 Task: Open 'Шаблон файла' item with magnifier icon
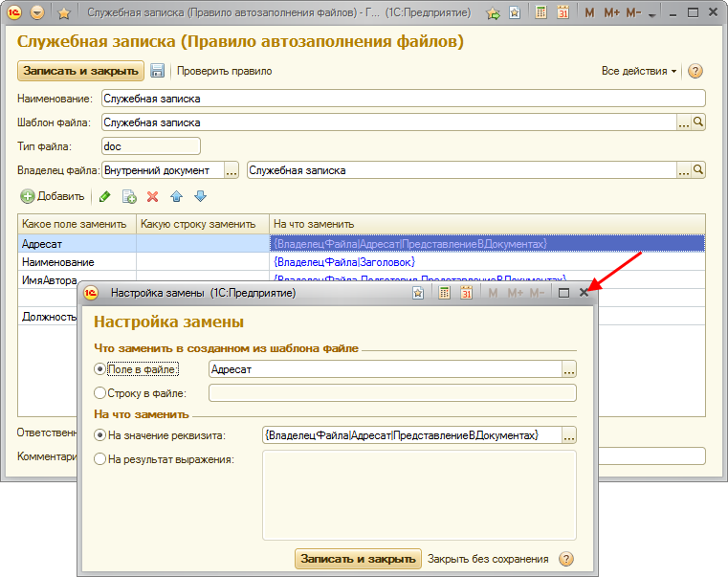coord(697,122)
